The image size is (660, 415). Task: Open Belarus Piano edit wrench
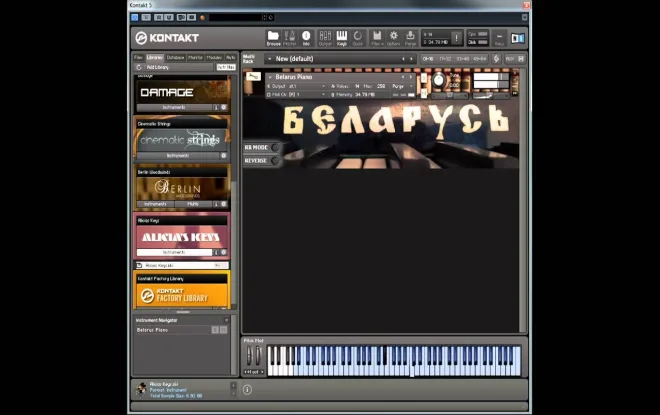click(x=253, y=76)
